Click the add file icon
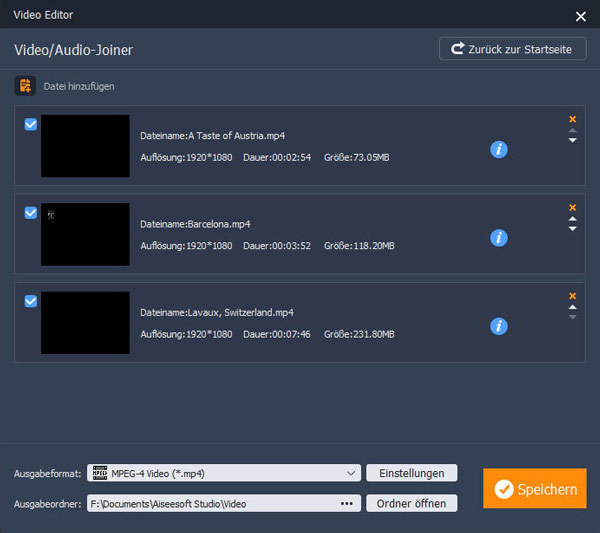The width and height of the screenshot is (600, 533). 25,86
